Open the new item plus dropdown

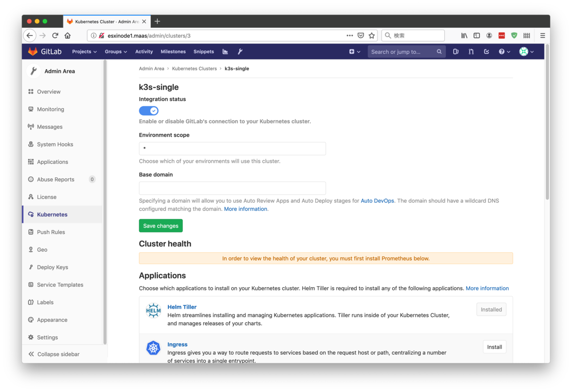[355, 51]
